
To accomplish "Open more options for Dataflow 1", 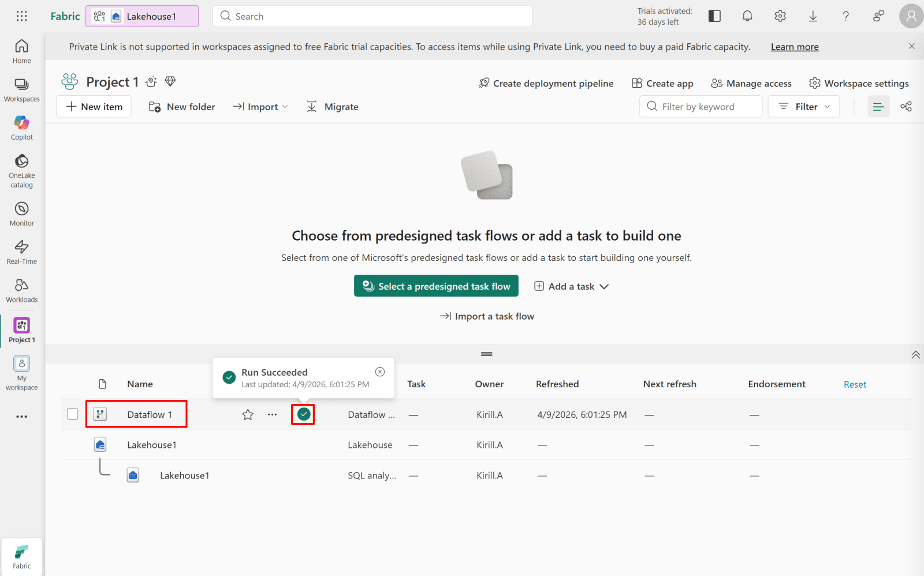I will pos(272,414).
